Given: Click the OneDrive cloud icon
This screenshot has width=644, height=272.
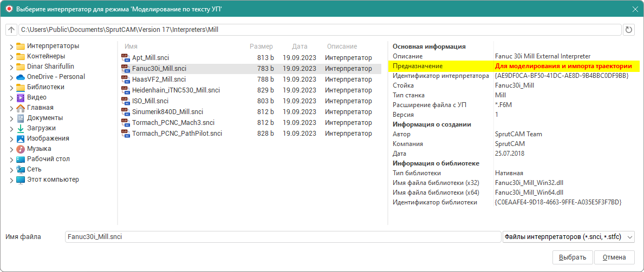Looking at the screenshot, I should [x=21, y=77].
